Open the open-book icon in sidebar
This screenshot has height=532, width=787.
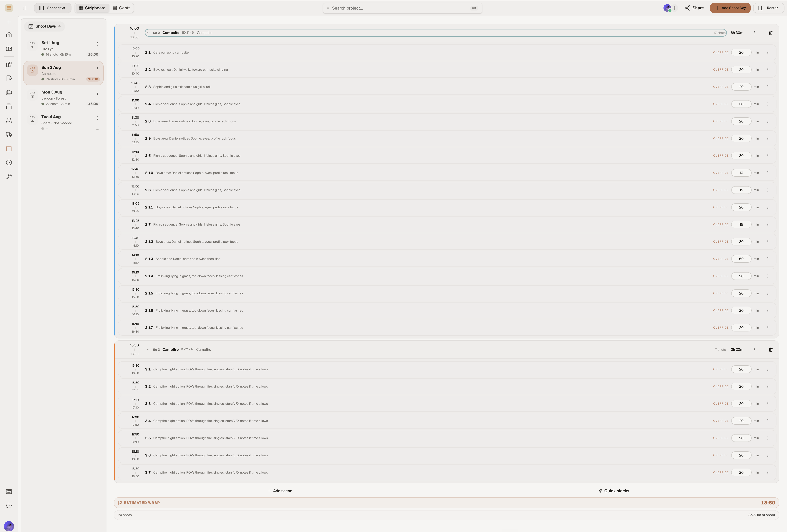[9, 49]
